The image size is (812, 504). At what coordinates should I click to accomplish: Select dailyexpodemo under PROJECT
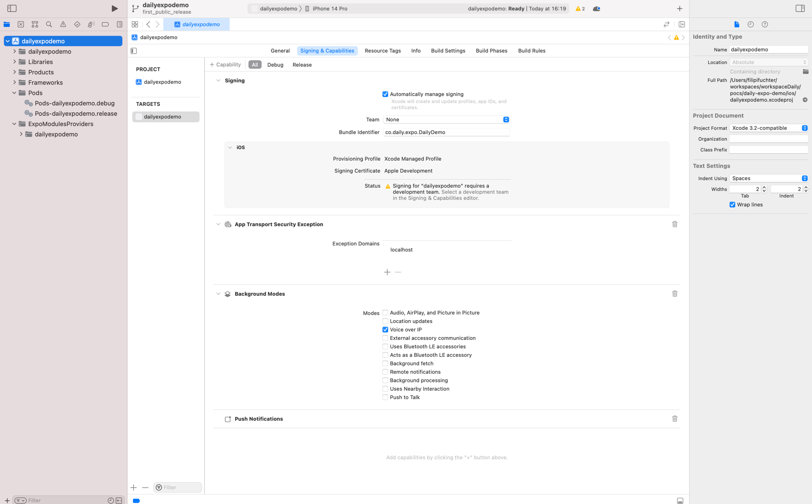point(162,82)
